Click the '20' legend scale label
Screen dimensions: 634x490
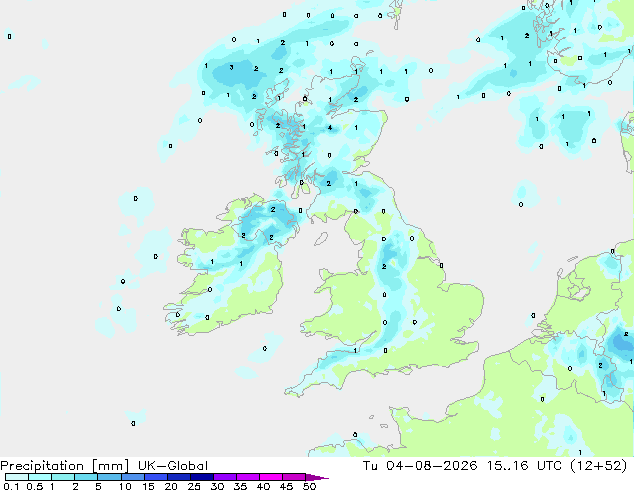(171, 486)
